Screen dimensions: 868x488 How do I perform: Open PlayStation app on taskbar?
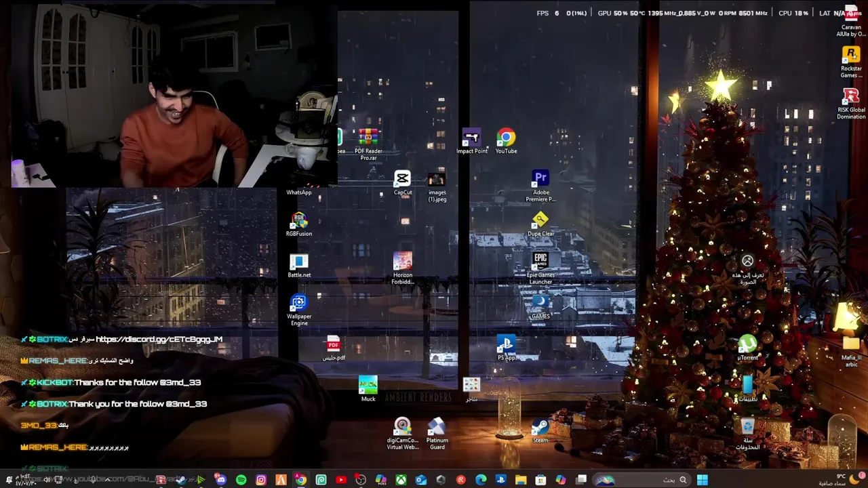500,480
